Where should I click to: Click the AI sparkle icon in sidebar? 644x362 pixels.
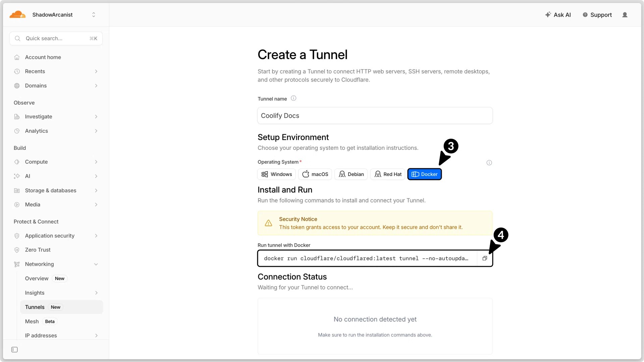point(17,176)
